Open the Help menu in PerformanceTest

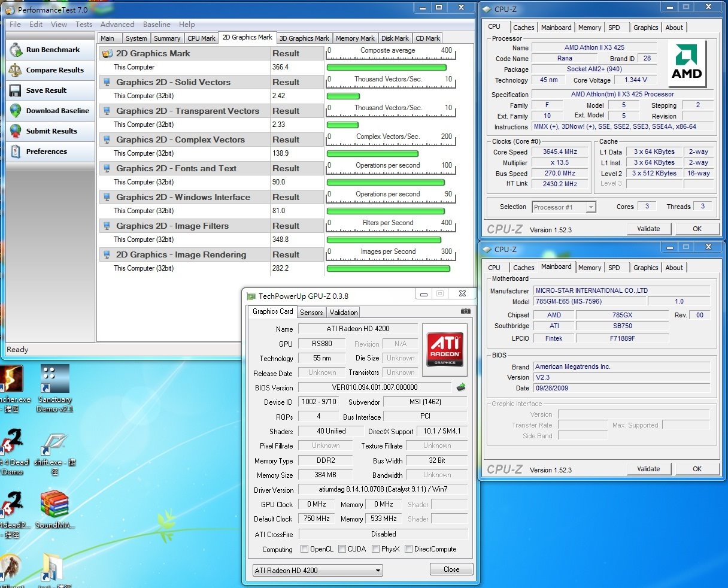pyautogui.click(x=187, y=25)
